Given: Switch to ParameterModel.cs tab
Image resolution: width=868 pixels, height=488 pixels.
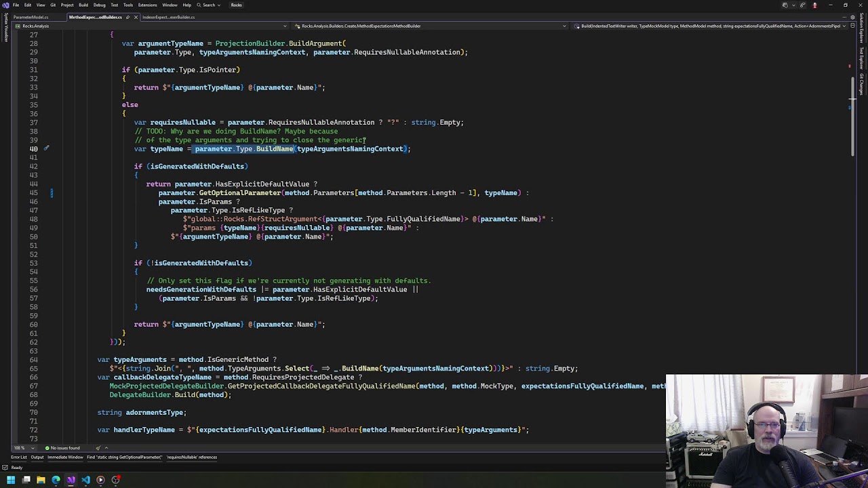Looking at the screenshot, I should (x=31, y=17).
